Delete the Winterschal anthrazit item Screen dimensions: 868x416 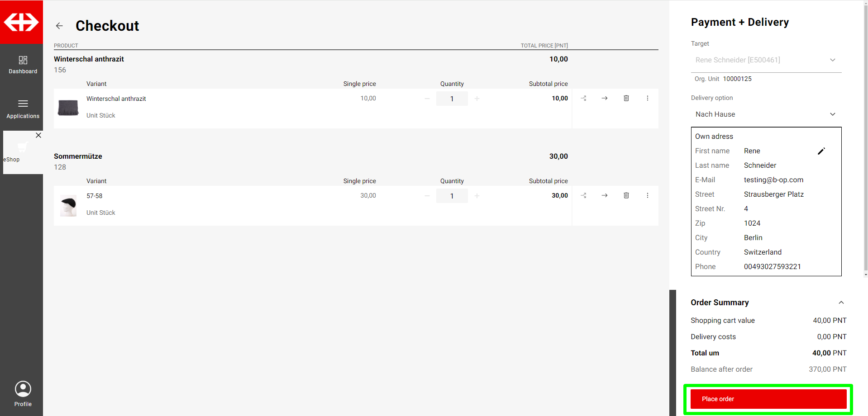(x=626, y=98)
